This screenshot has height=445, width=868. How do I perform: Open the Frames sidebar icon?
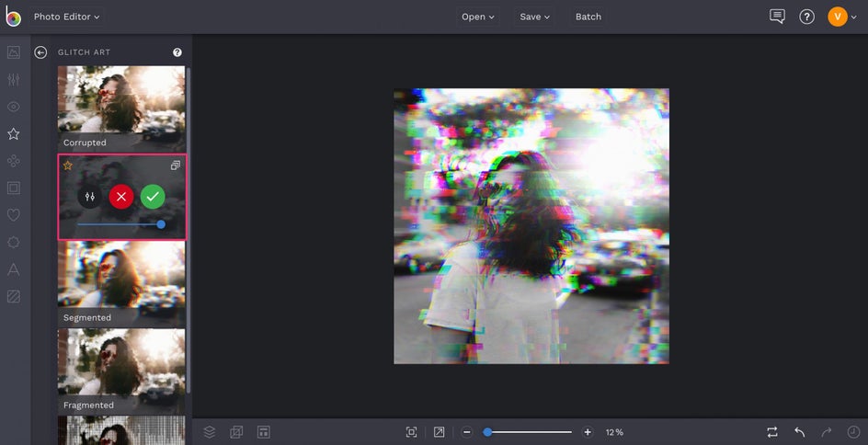[14, 188]
